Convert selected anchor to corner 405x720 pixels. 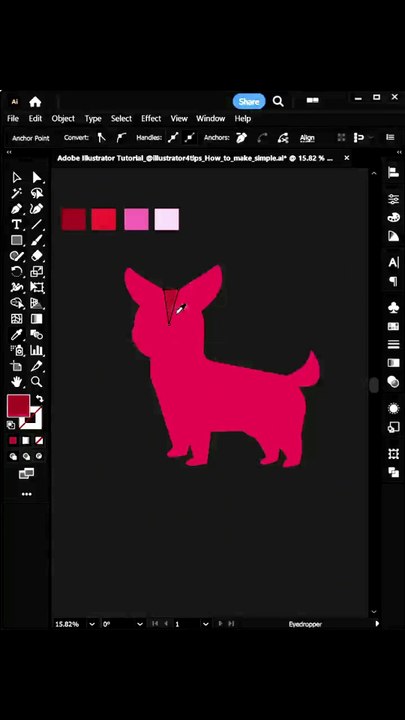tap(101, 137)
